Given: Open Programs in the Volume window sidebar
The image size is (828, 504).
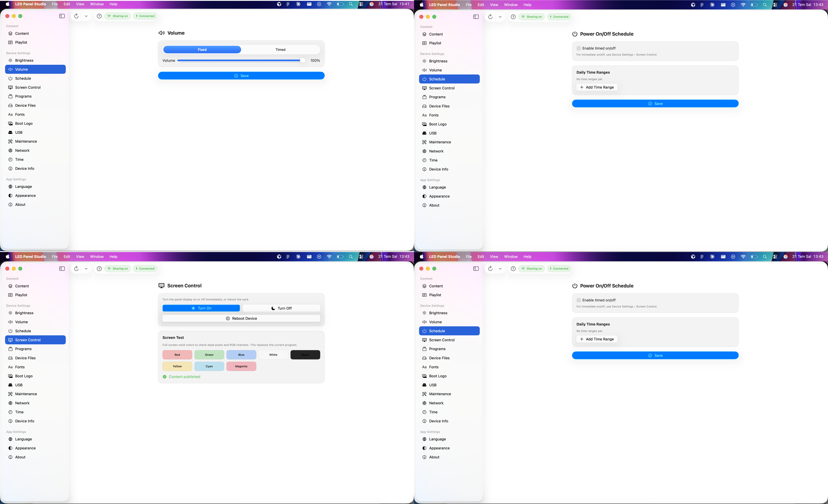Looking at the screenshot, I should [35, 96].
